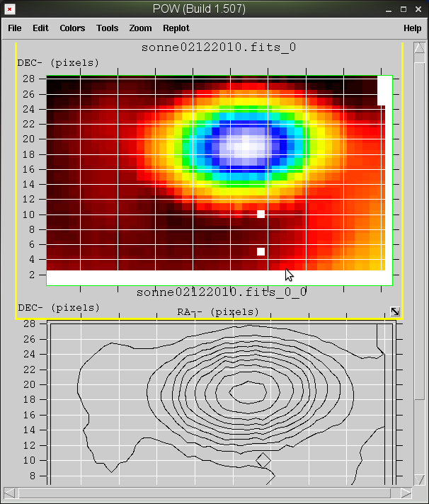Click the window menu icon in title bar

10,9
